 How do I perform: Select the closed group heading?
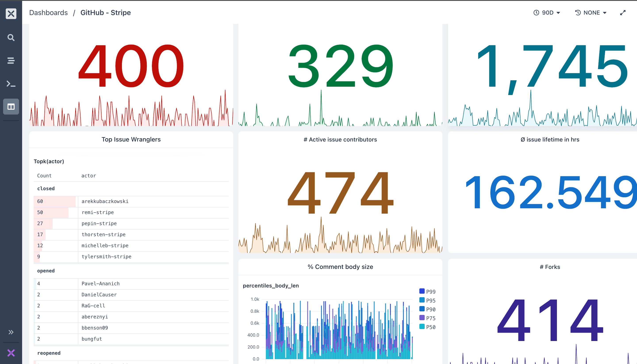[x=46, y=188]
